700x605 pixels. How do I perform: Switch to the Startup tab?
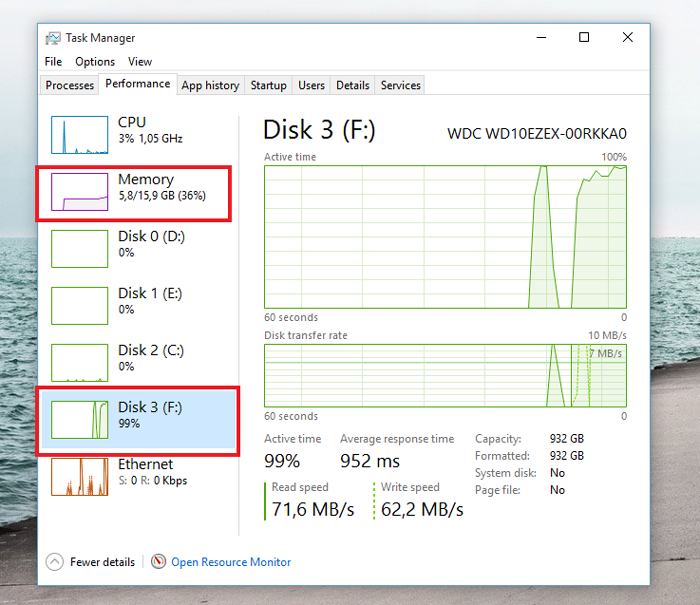[268, 85]
